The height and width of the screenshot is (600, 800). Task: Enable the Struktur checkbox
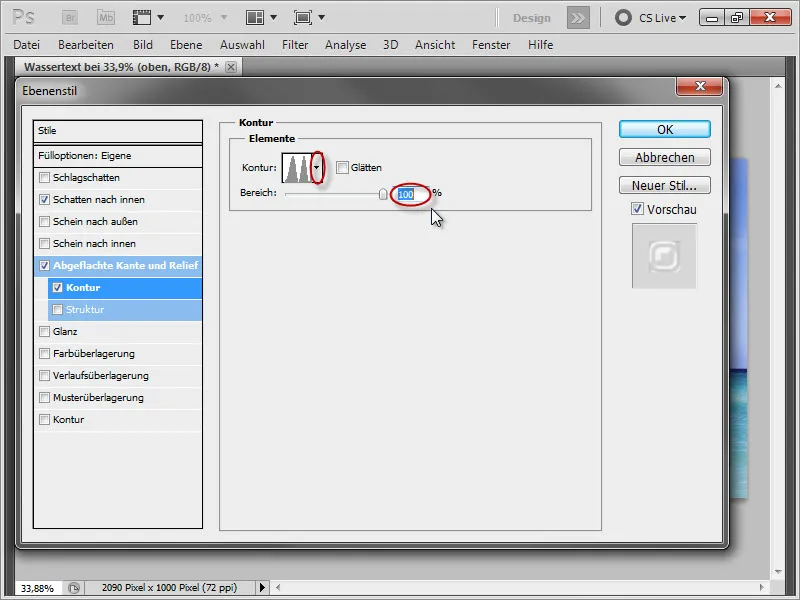[x=58, y=310]
